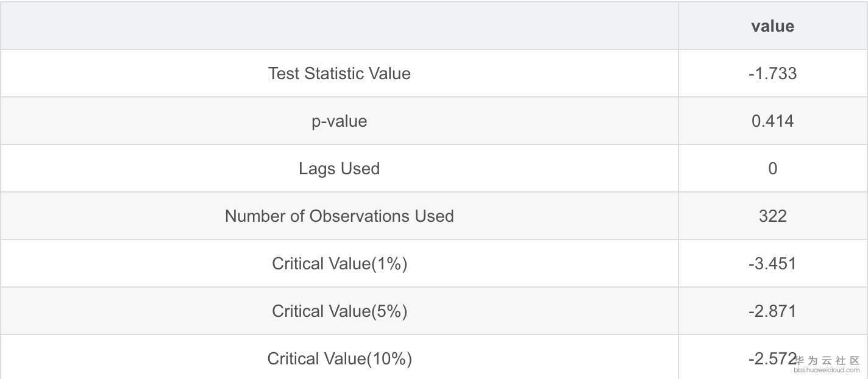868x379 pixels.
Task: Click the -1.733 test statistic value
Action: coord(772,74)
